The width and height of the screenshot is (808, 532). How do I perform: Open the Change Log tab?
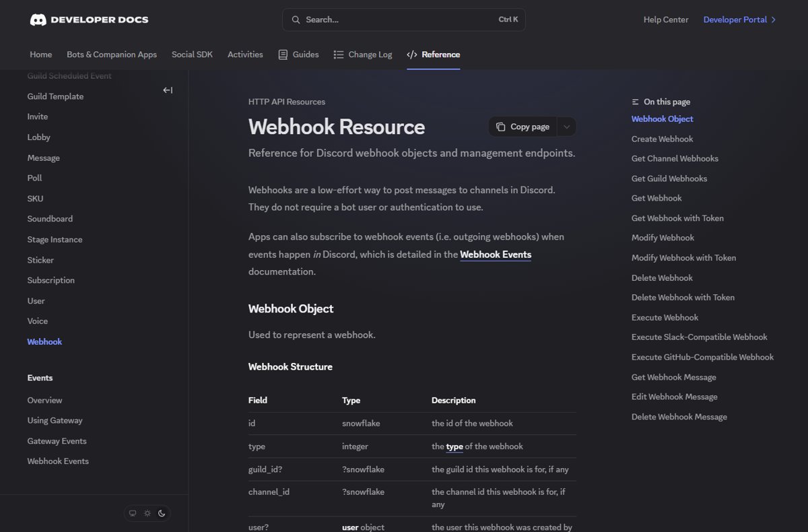pos(363,55)
